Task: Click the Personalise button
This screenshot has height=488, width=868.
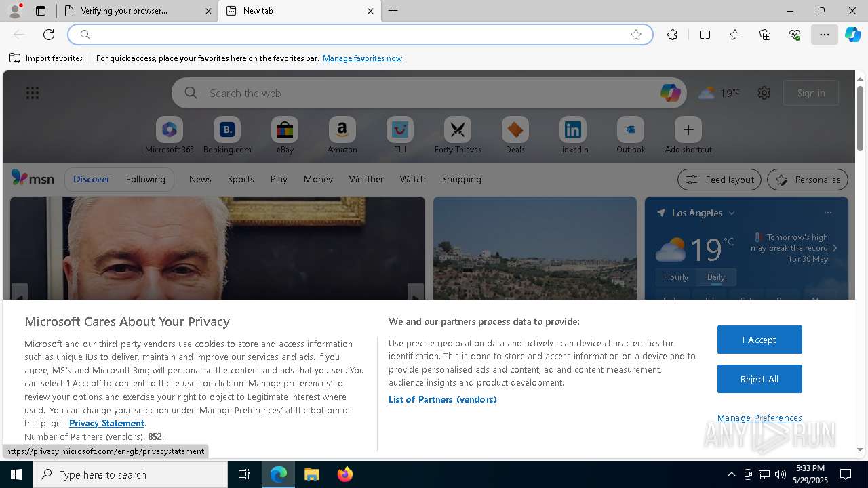Action: (808, 180)
